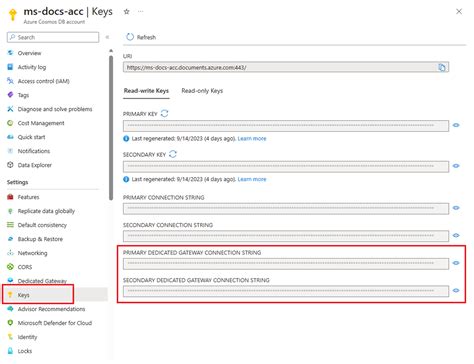Click the Refresh button
This screenshot has width=474, height=364.
click(x=141, y=37)
